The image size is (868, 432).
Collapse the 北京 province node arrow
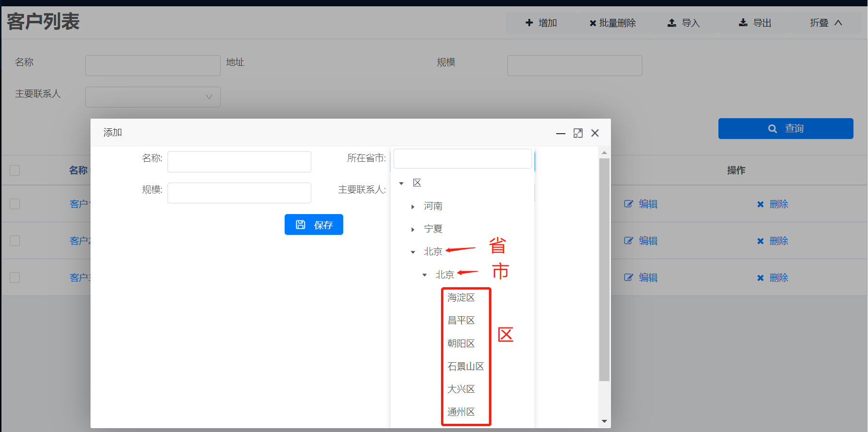coord(413,252)
